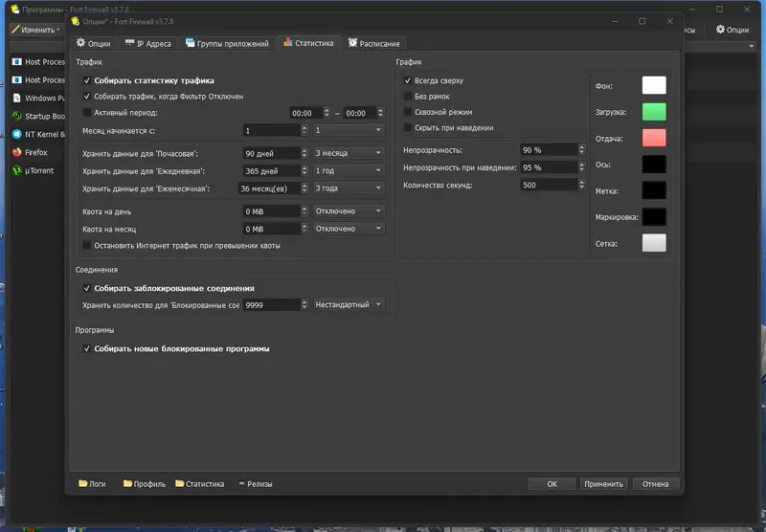
Task: Enable Остановить Интернет трафик при превышении квоты
Action: (x=86, y=246)
